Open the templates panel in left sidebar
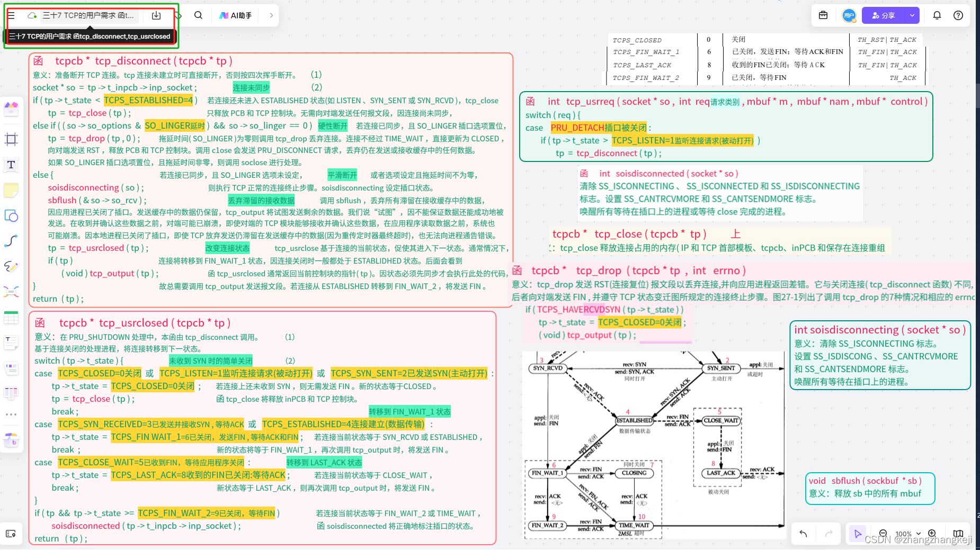Image resolution: width=980 pixels, height=550 pixels. click(11, 110)
